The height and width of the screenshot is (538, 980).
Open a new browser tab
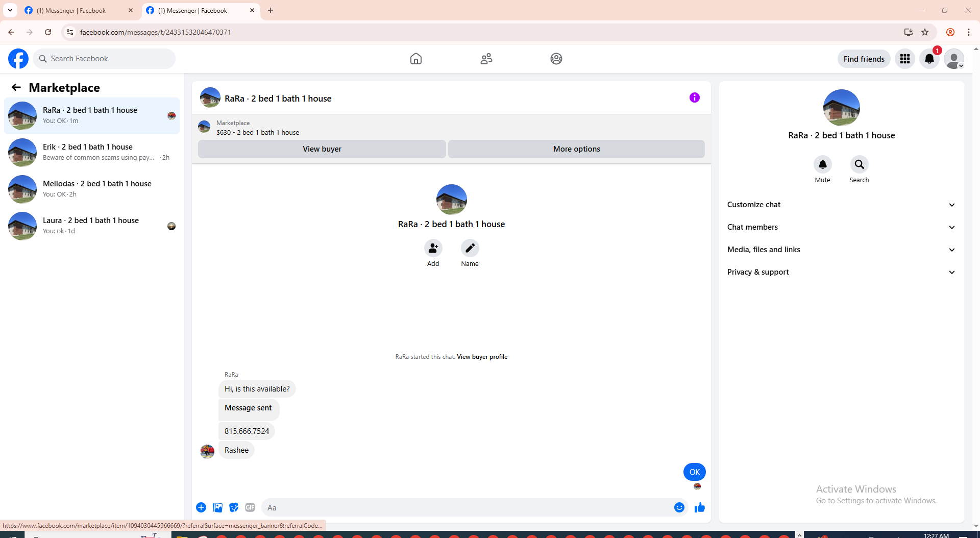click(x=271, y=10)
